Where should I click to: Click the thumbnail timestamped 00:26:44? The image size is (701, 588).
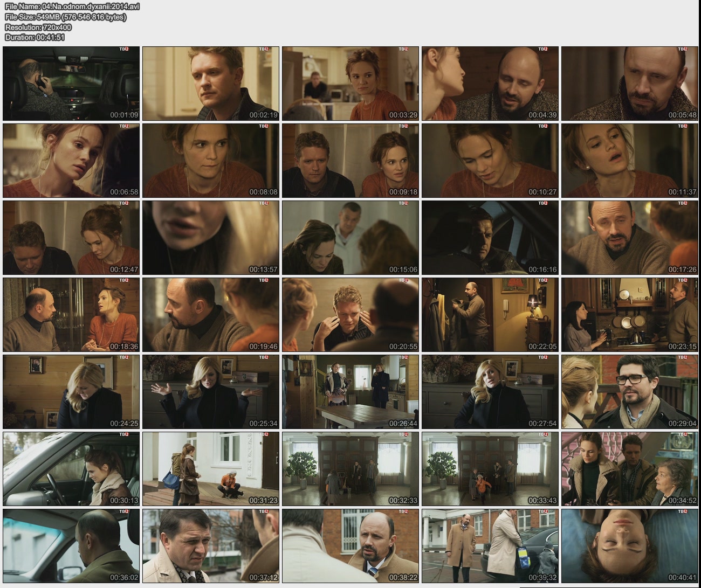(x=350, y=392)
